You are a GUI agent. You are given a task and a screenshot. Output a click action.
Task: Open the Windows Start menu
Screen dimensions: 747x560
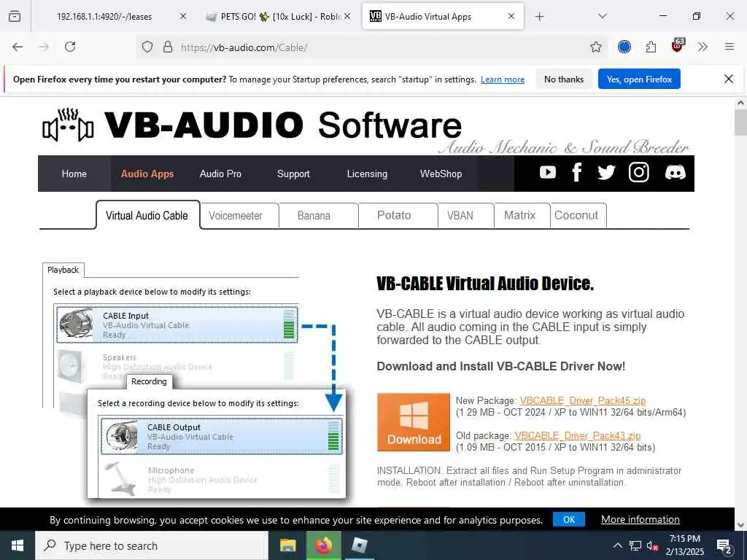click(18, 545)
